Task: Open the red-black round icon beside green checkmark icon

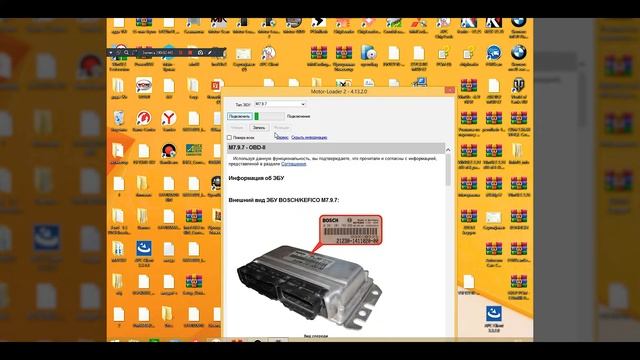Action: point(169,153)
